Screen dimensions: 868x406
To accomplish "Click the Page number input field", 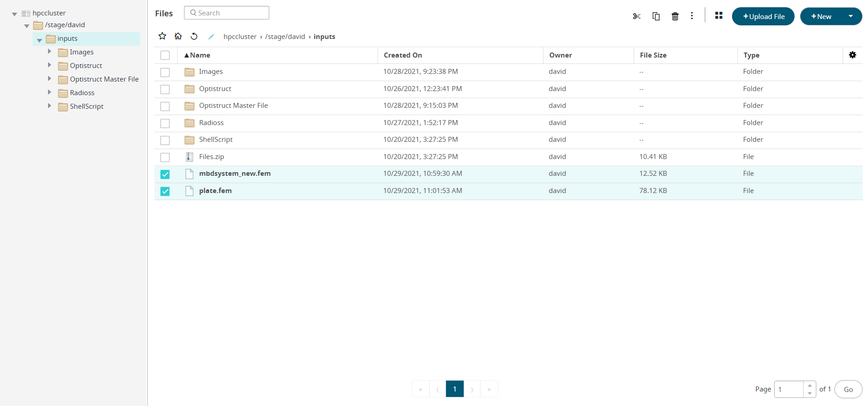I will click(x=789, y=389).
